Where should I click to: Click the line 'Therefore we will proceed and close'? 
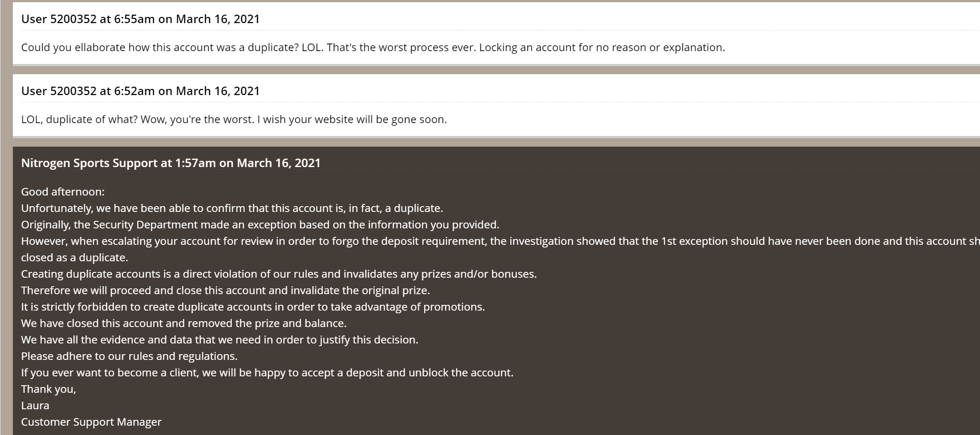pyautogui.click(x=226, y=291)
